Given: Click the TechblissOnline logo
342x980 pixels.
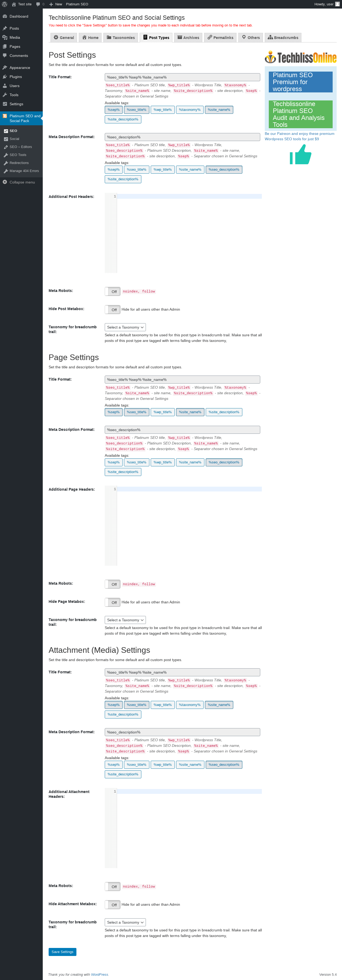Looking at the screenshot, I should [x=301, y=57].
